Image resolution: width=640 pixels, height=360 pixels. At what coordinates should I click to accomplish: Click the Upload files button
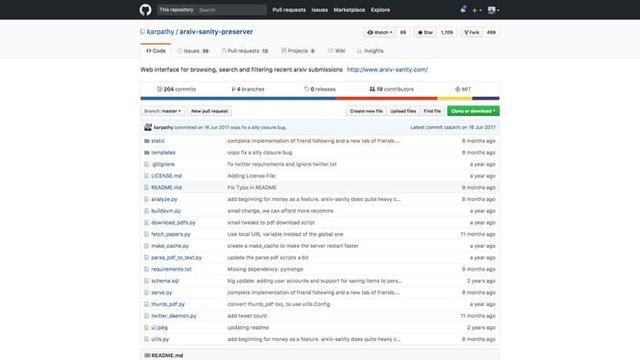(x=403, y=111)
